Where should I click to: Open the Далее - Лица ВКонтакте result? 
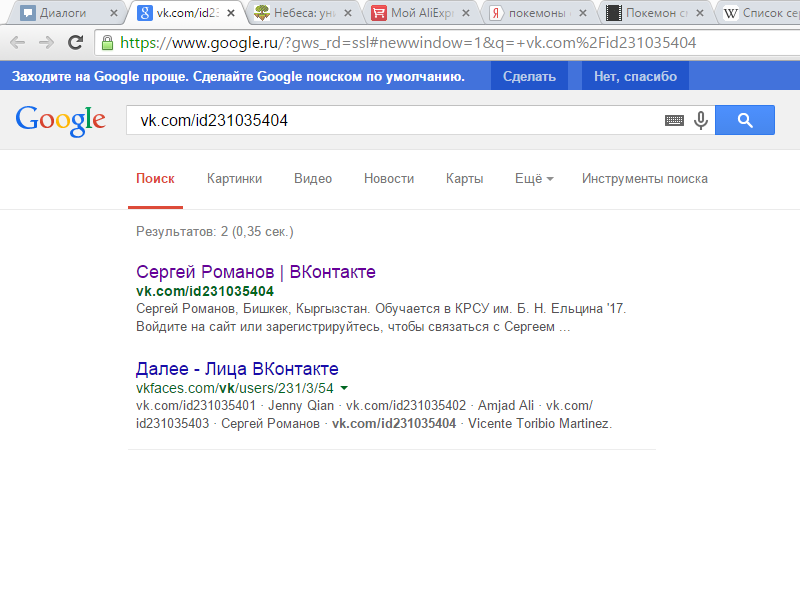237,368
